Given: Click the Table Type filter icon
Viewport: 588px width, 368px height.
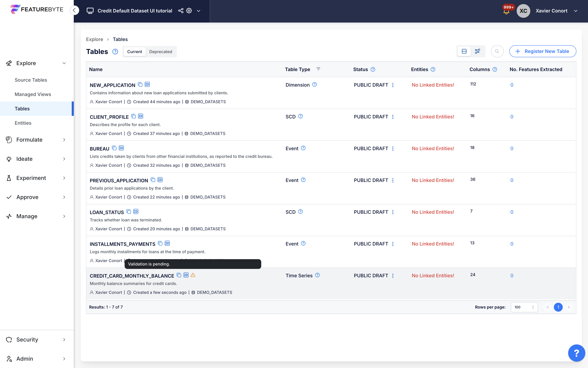Looking at the screenshot, I should click(x=318, y=69).
